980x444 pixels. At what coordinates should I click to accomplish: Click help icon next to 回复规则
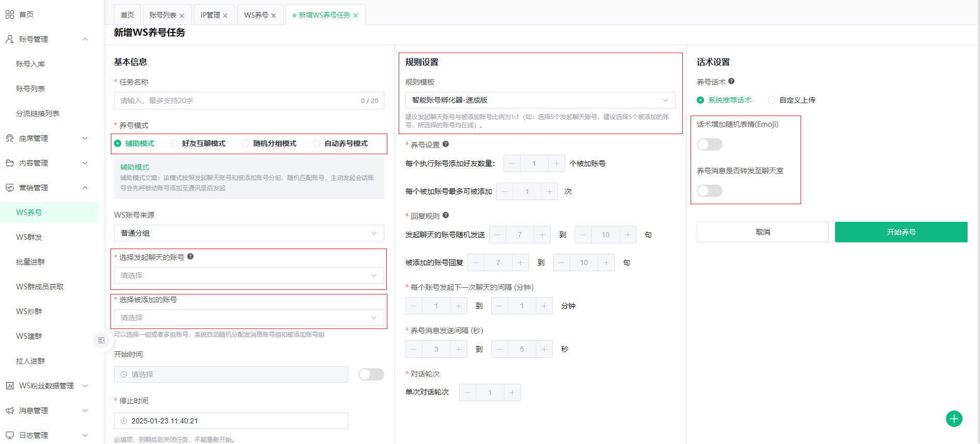(x=446, y=216)
